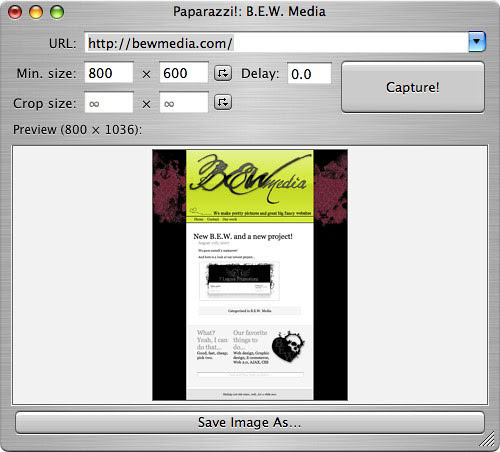Viewport: 500px width, 452px height.
Task: Open the Crop size presets popup icon
Action: (x=223, y=103)
